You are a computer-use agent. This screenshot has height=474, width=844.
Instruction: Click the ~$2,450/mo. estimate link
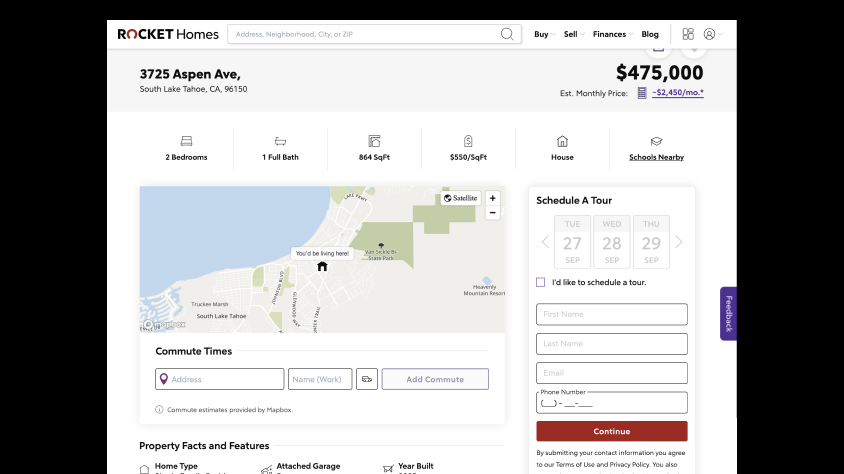tap(678, 93)
